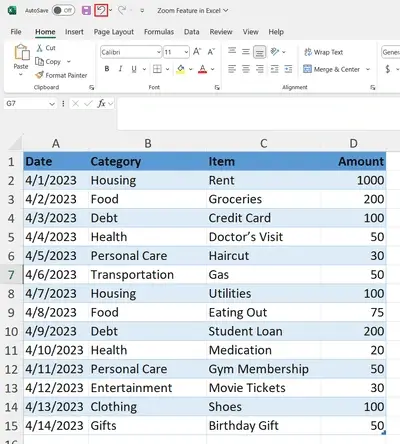Click the Fill Color bucket icon
The height and width of the screenshot is (444, 400).
(181, 69)
